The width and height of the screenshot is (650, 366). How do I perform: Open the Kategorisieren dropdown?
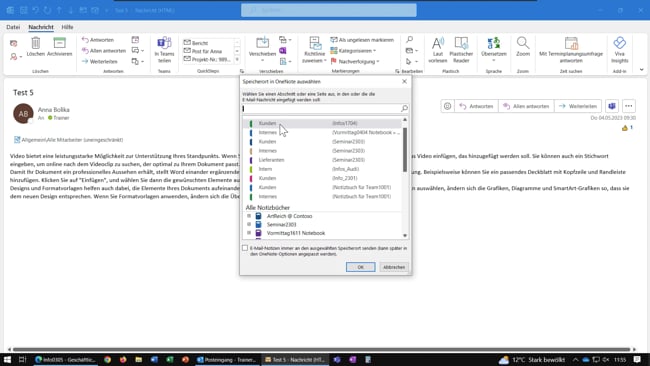coord(353,51)
